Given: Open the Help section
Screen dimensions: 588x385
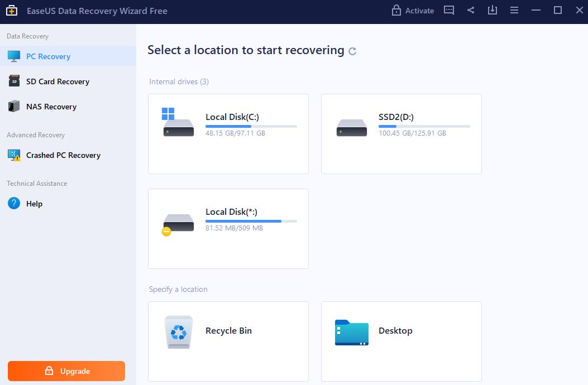Looking at the screenshot, I should [x=68, y=204].
